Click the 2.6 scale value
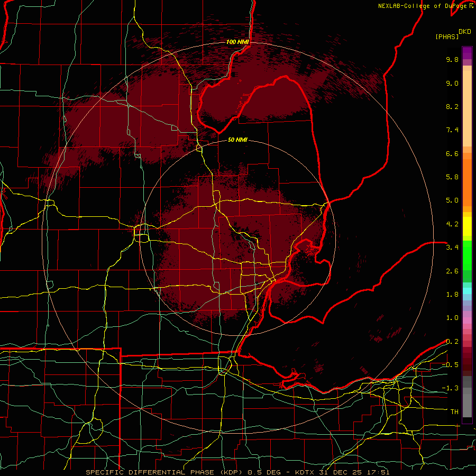 pyautogui.click(x=452, y=271)
